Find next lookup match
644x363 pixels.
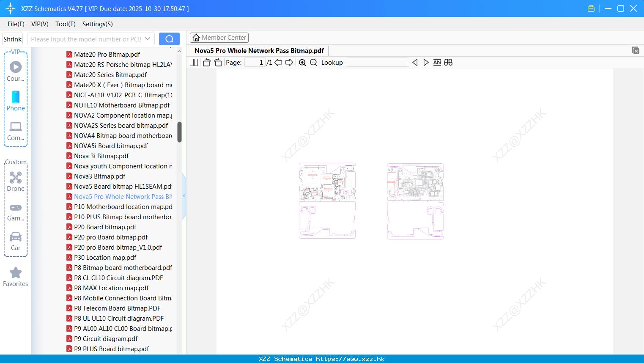click(x=426, y=62)
